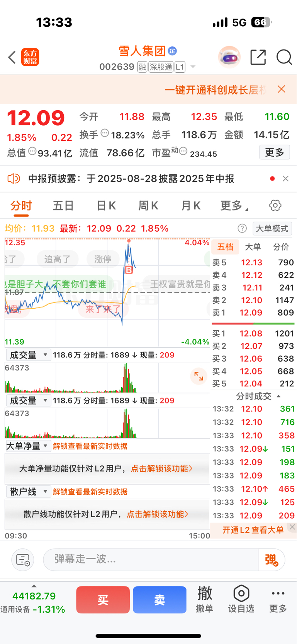Open the 更多 three-dots menu at bottom
This screenshot has height=644, width=297.
278,599
